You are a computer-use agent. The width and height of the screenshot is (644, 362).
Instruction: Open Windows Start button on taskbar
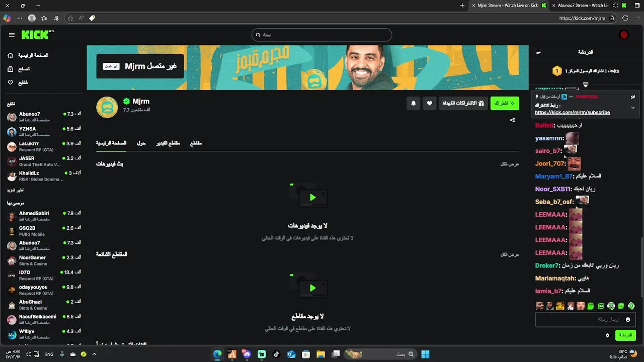pyautogui.click(x=425, y=354)
